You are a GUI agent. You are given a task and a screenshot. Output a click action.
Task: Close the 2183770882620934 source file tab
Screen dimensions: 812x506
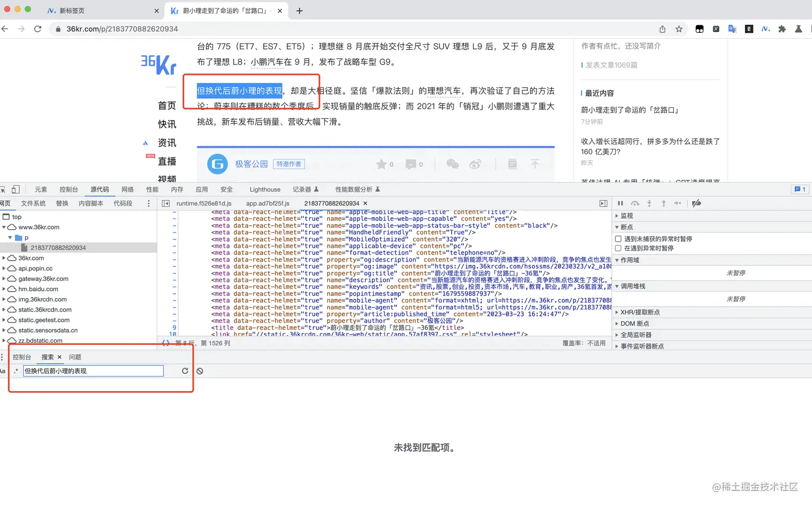pyautogui.click(x=365, y=203)
